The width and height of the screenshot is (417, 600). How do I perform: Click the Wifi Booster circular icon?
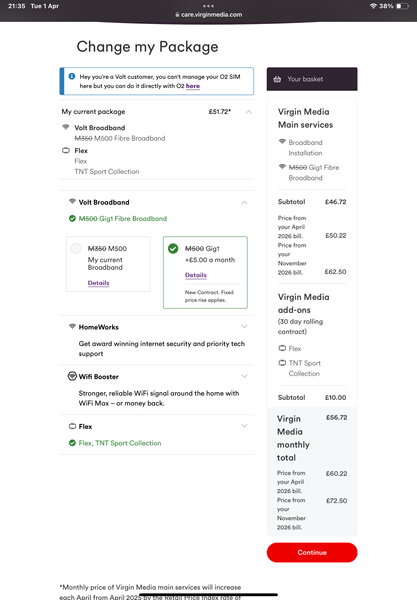(x=72, y=376)
